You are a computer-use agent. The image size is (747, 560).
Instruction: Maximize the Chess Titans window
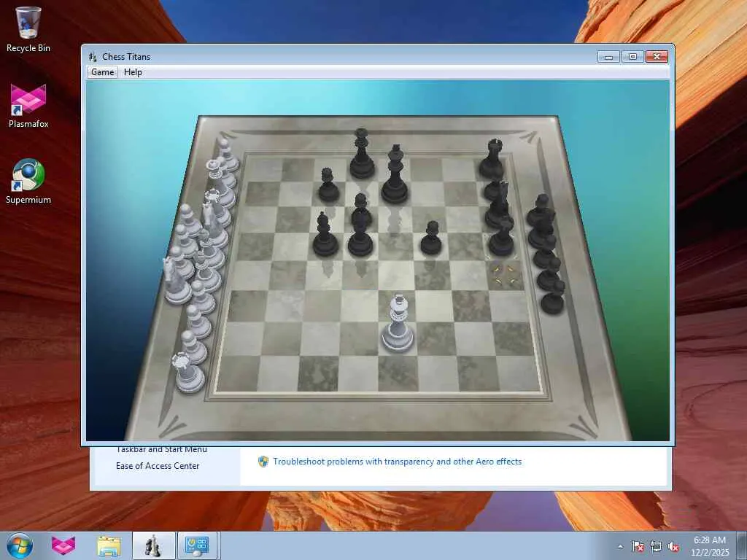[632, 57]
